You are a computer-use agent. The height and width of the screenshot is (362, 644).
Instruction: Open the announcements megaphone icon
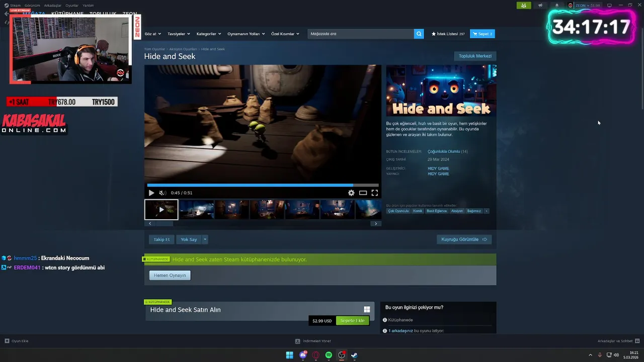click(x=540, y=6)
